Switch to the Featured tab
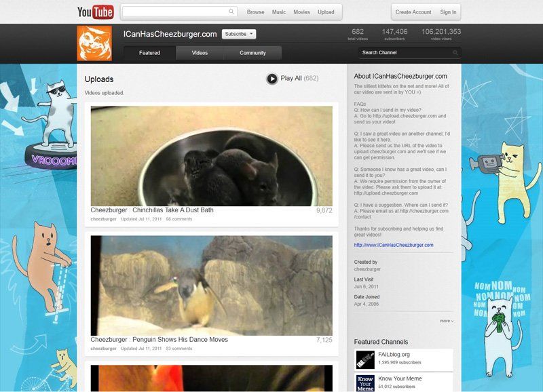This screenshot has width=543, height=392. point(149,53)
